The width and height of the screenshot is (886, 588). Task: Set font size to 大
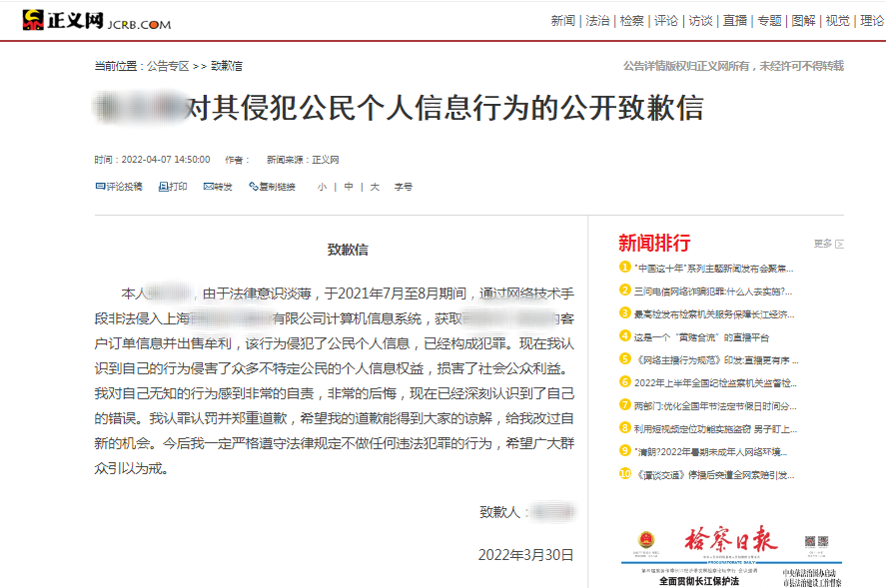tap(375, 187)
